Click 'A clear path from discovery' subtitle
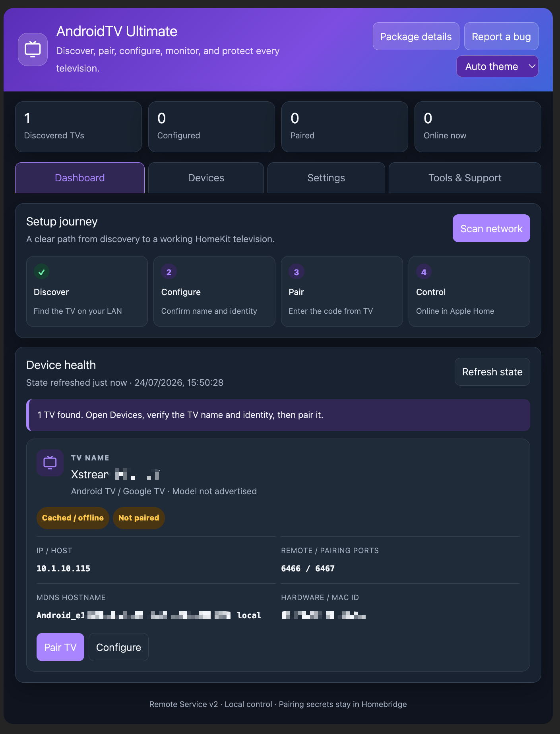This screenshot has height=734, width=560. click(150, 239)
